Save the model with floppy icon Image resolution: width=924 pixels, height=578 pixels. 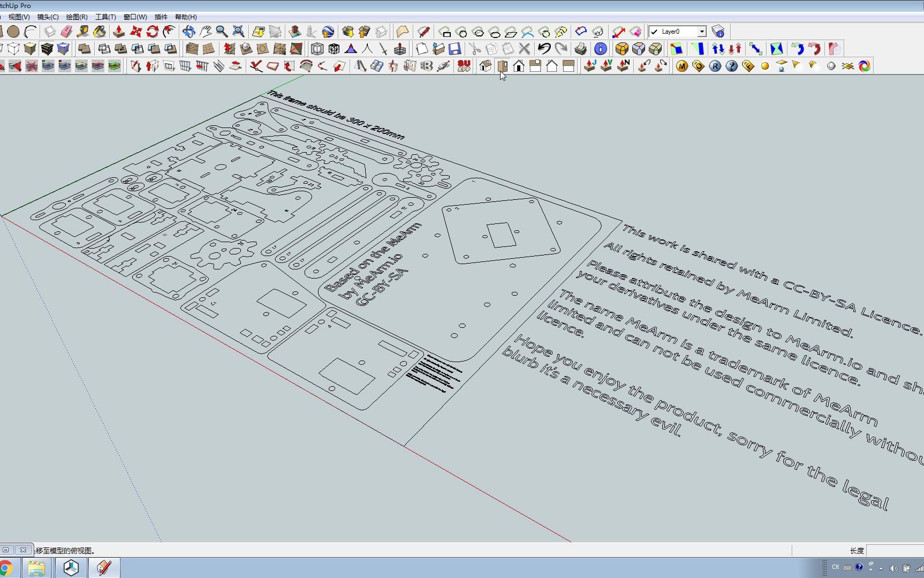click(455, 49)
